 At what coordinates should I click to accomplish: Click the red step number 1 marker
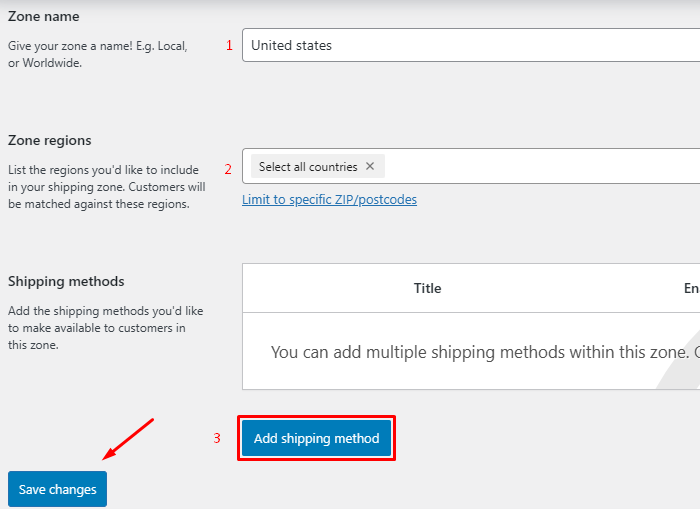tap(229, 45)
